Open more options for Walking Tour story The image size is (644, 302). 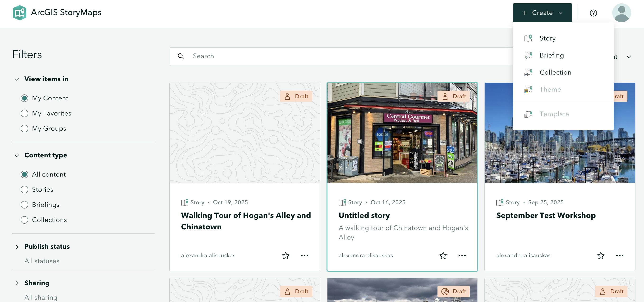(304, 256)
